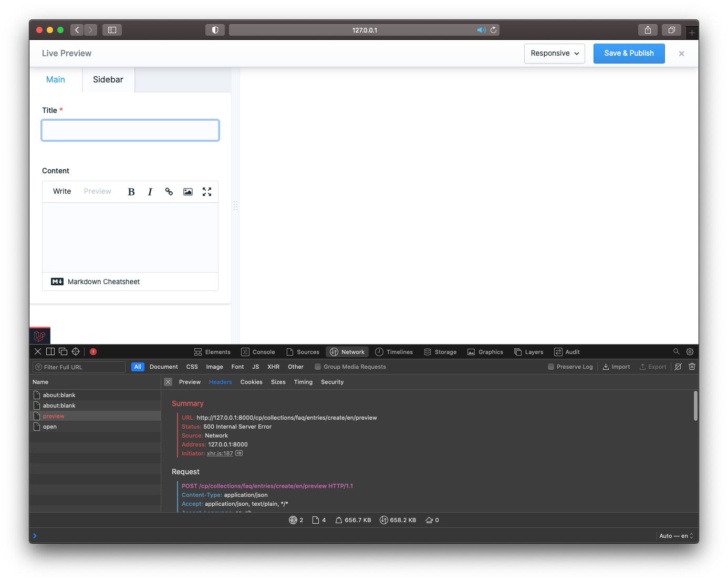Viewport: 728px width, 582px height.
Task: Toggle fullscreen mode for markdown editor
Action: [207, 192]
